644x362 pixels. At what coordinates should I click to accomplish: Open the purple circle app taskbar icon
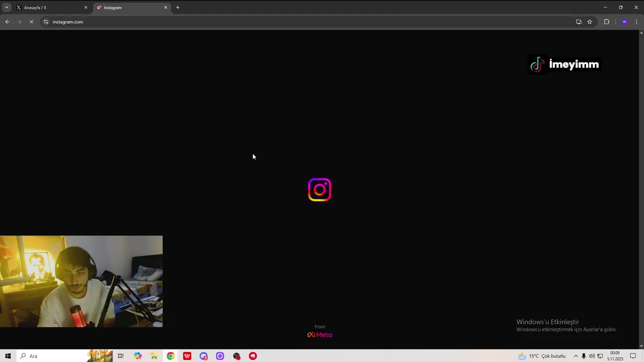[220, 356]
